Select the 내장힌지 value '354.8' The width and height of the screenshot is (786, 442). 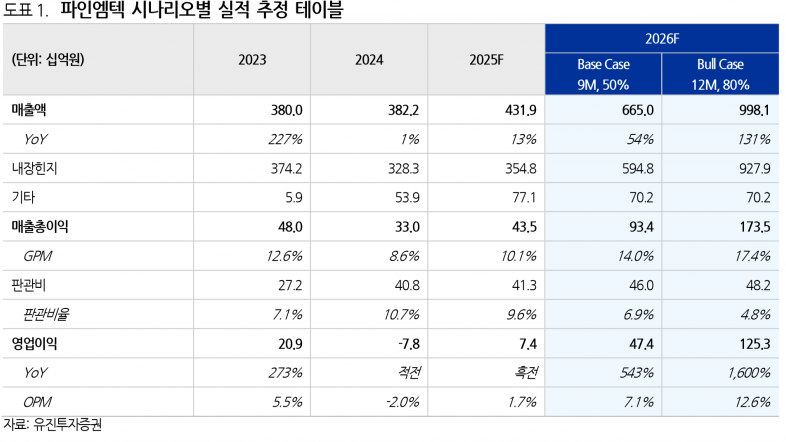click(521, 168)
